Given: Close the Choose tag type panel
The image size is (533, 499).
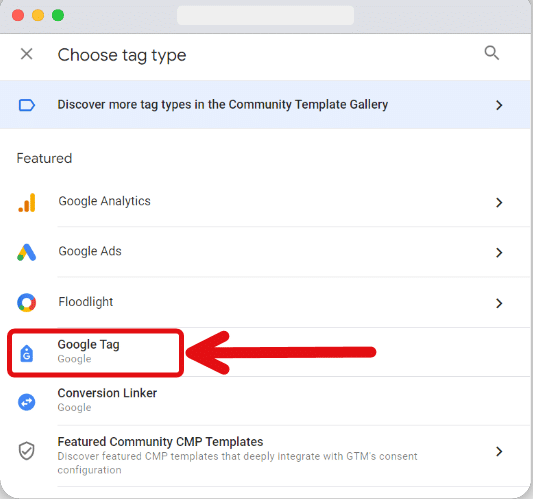Looking at the screenshot, I should 27,54.
